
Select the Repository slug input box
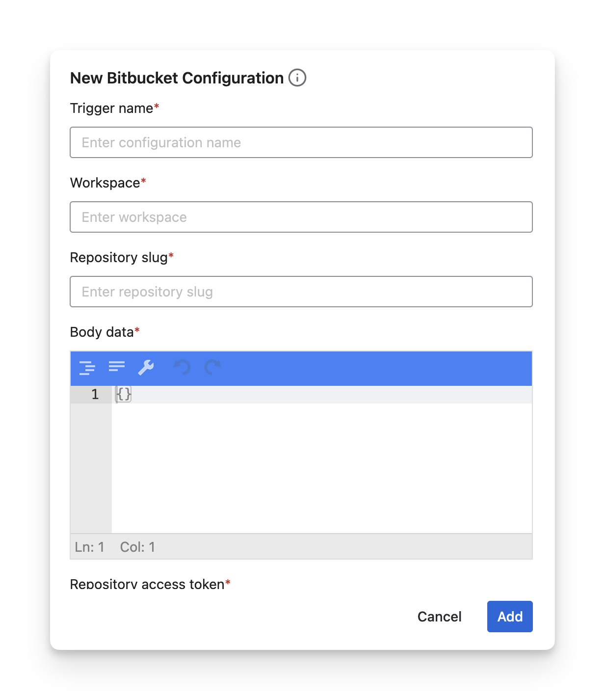(301, 292)
